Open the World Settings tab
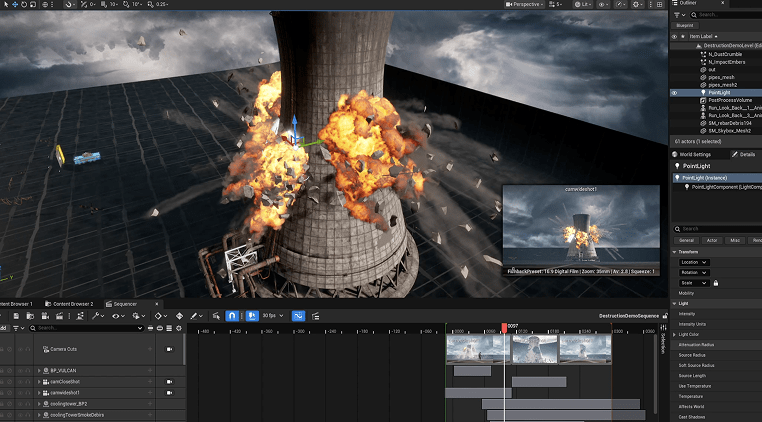The width and height of the screenshot is (762, 422). (694, 154)
